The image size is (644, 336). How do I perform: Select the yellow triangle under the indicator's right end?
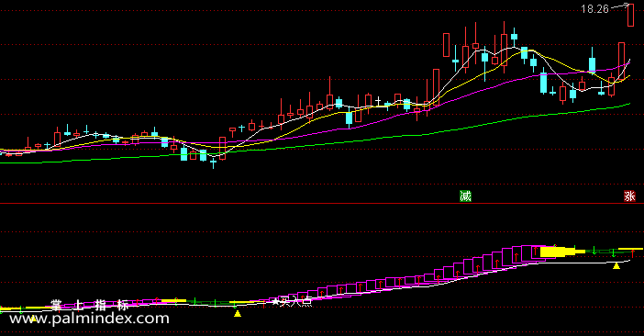pos(616,266)
